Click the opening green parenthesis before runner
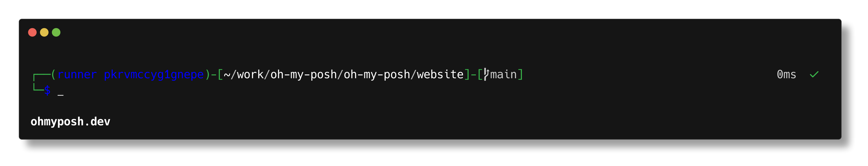The width and height of the screenshot is (868, 166). tap(54, 74)
